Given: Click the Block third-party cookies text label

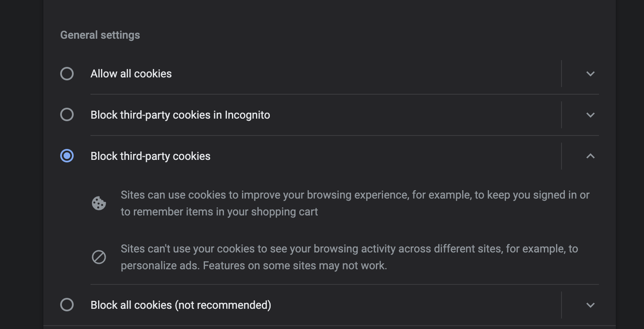Looking at the screenshot, I should (x=150, y=156).
